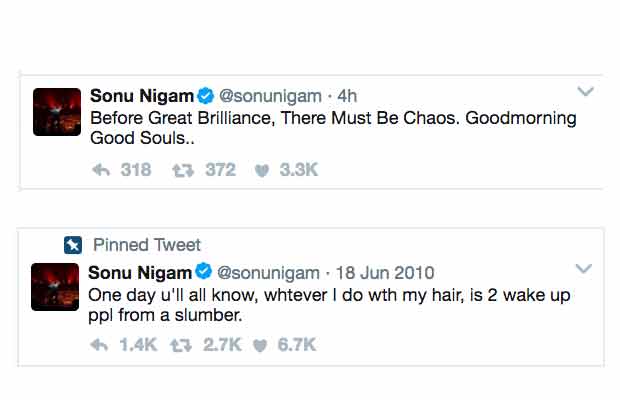Click the verified badge in the 2010 tweet
The width and height of the screenshot is (620, 400).
[x=204, y=272]
